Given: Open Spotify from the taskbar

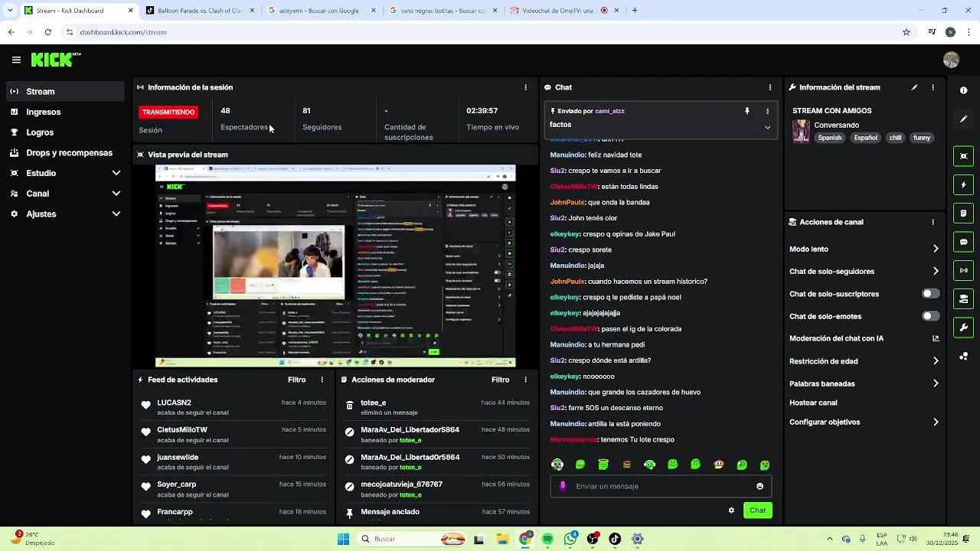Looking at the screenshot, I should click(547, 539).
